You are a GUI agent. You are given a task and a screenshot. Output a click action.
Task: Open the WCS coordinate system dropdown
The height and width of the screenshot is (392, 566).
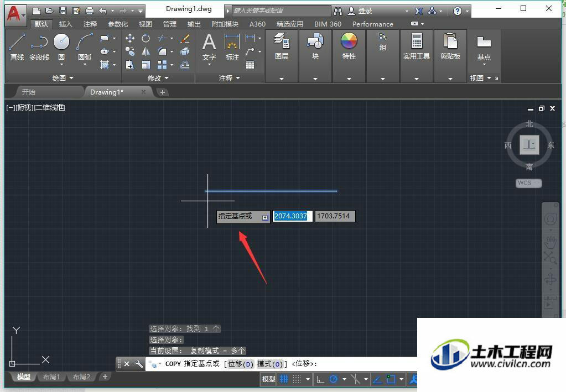coord(528,183)
